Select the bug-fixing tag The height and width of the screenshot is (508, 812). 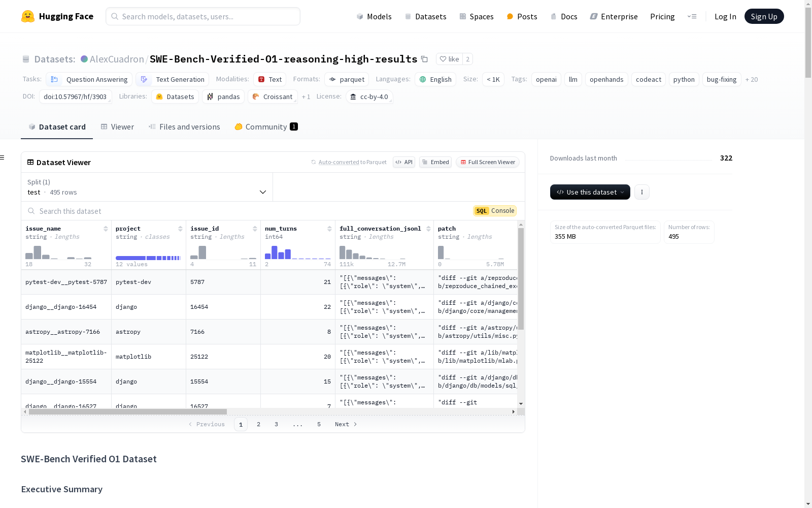click(x=722, y=79)
